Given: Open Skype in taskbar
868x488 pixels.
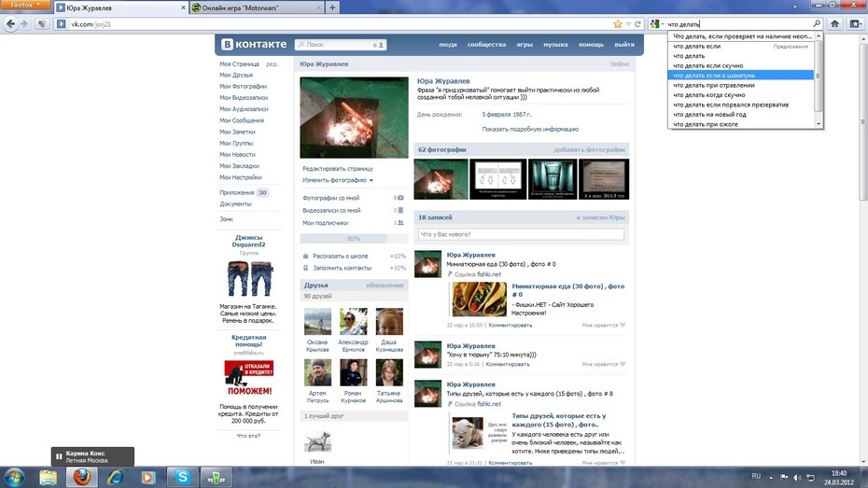Looking at the screenshot, I should coord(183,477).
